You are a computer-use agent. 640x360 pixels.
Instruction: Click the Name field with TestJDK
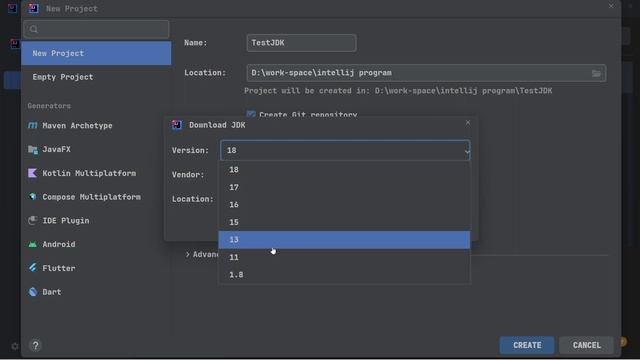click(301, 43)
